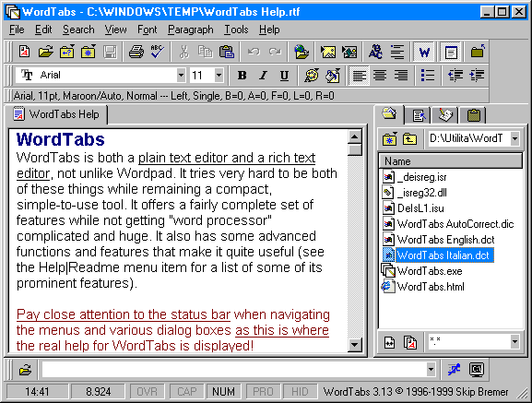The height and width of the screenshot is (403, 532).
Task: Toggle Bold formatting
Action: click(x=242, y=75)
